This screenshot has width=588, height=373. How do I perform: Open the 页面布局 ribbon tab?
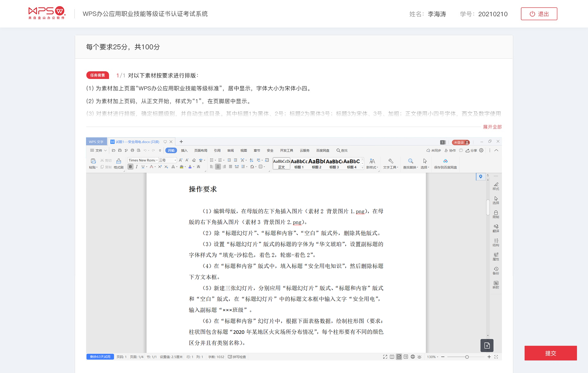pyautogui.click(x=201, y=151)
